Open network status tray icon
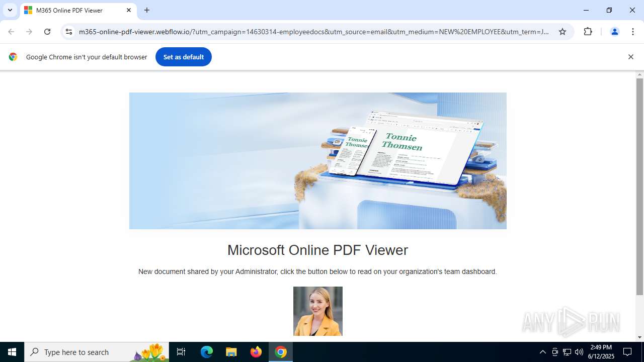This screenshot has width=644, height=362. click(x=567, y=352)
